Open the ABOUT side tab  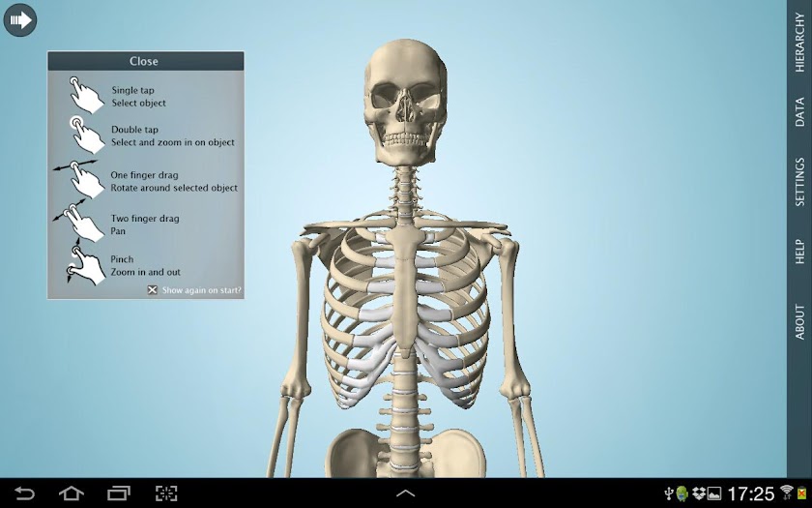tap(799, 321)
